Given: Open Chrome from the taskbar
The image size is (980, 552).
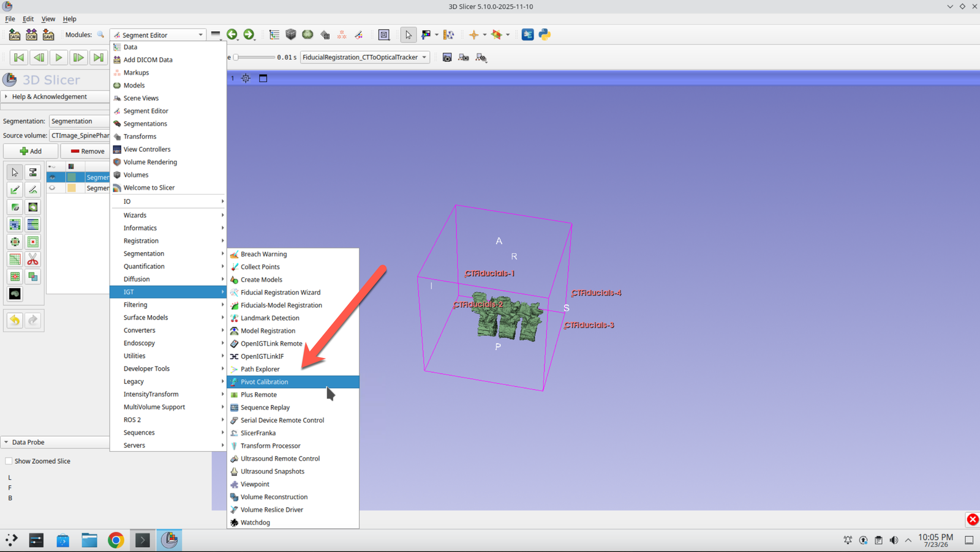Looking at the screenshot, I should (116, 540).
